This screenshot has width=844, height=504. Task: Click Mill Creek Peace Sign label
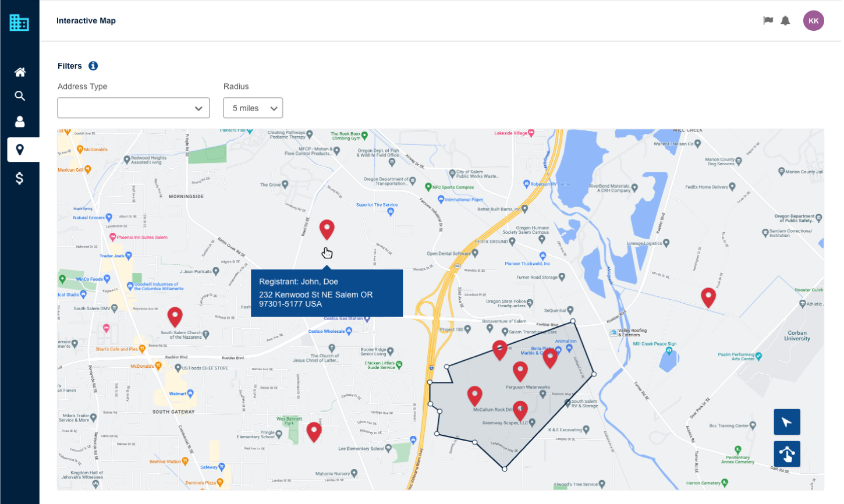click(655, 343)
